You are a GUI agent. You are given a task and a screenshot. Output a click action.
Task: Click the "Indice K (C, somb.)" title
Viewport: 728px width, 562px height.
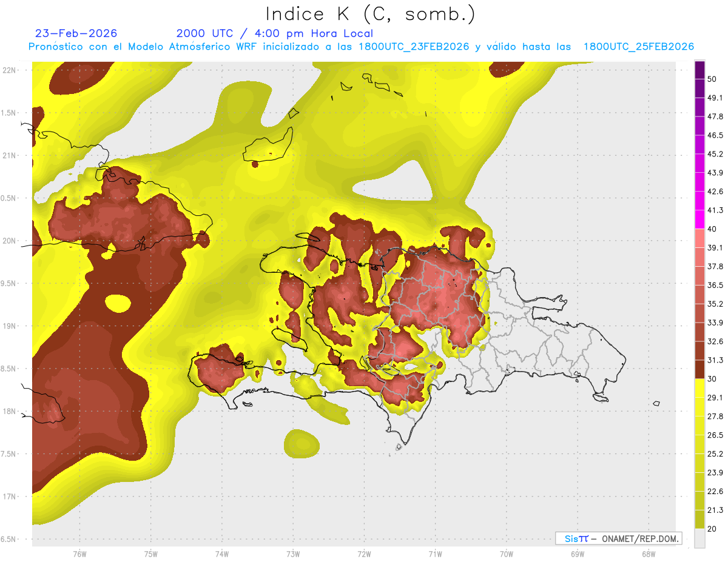(371, 13)
